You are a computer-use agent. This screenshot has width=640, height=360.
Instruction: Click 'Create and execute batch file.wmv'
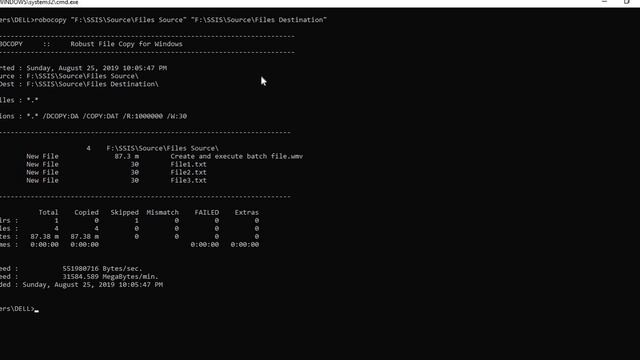[237, 156]
